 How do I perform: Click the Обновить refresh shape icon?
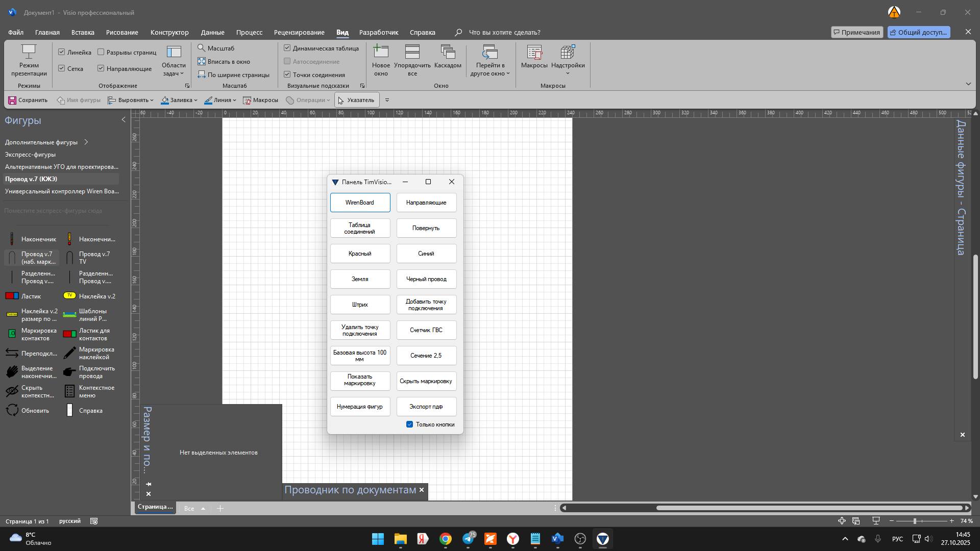(12, 411)
